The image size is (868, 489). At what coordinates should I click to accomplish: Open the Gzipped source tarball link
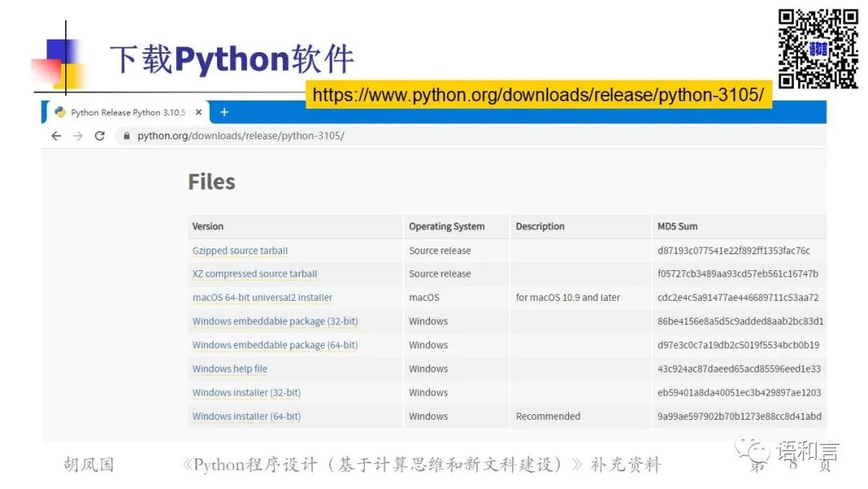[x=240, y=250]
